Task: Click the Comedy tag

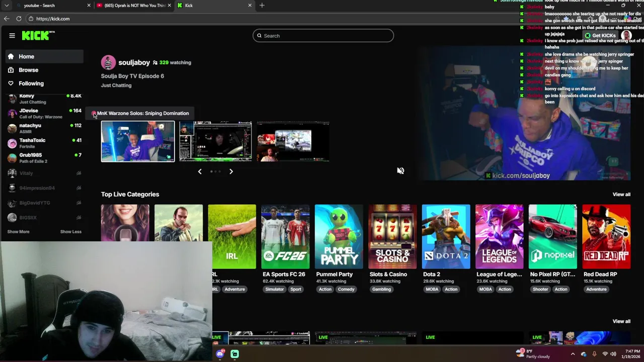Action: tap(346, 290)
